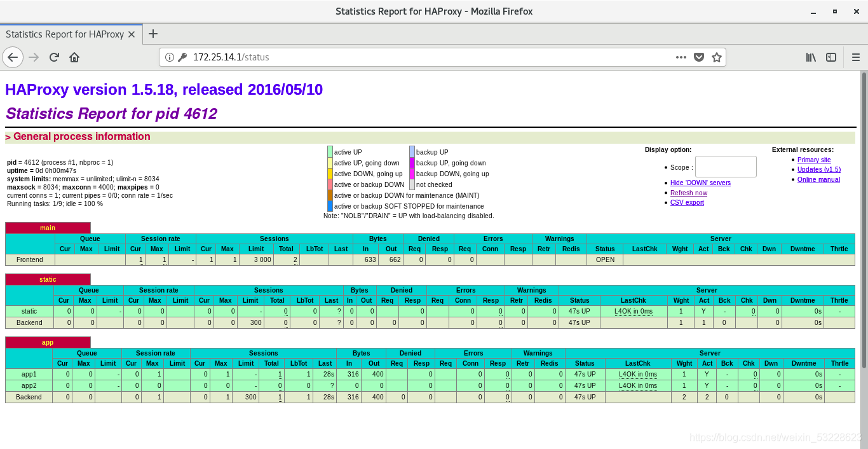
Task: Click the 'static' proxy title label
Action: pyautogui.click(x=48, y=279)
